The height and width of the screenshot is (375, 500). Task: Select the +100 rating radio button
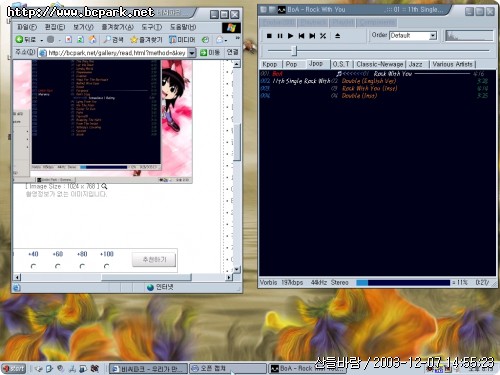(106, 266)
